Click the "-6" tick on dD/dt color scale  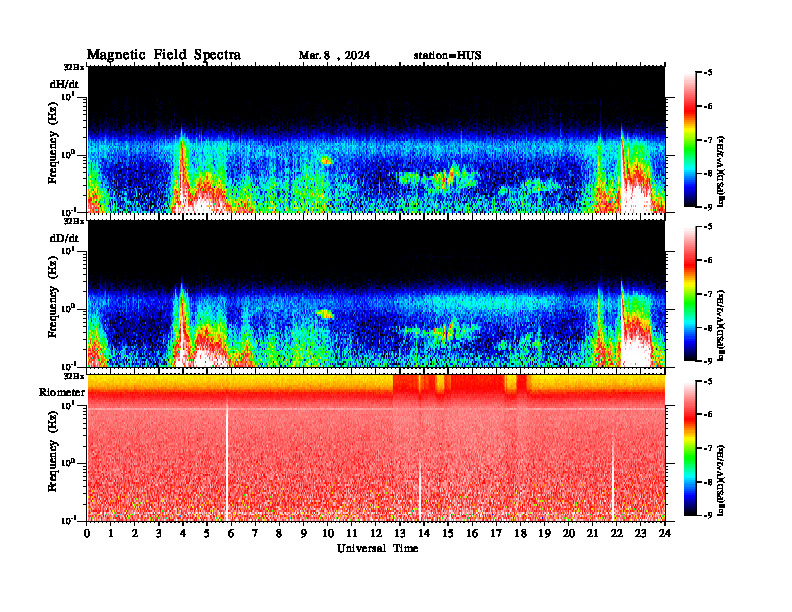pyautogui.click(x=708, y=260)
